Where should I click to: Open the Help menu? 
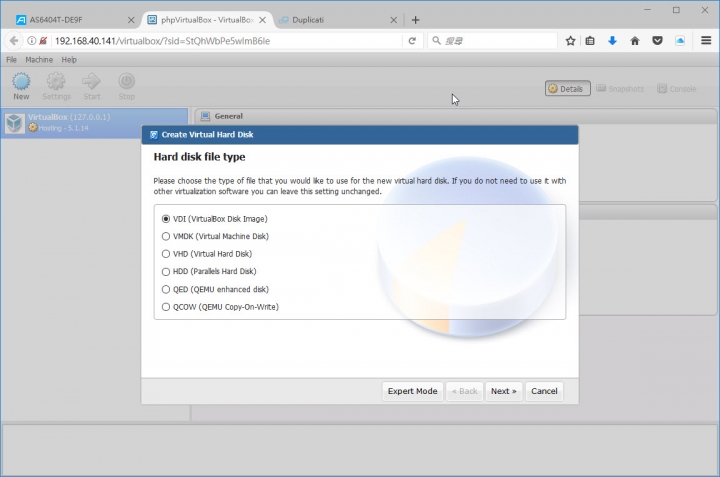click(x=69, y=60)
